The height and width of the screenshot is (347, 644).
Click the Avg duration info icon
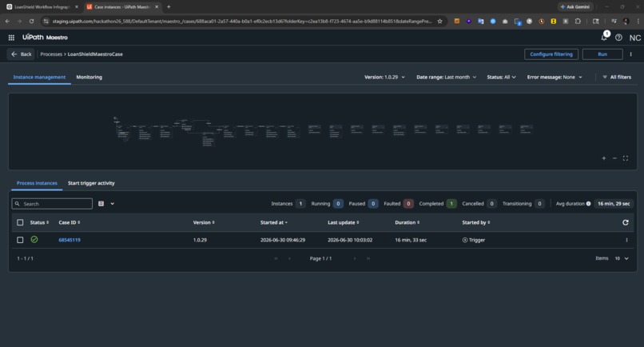click(x=588, y=204)
